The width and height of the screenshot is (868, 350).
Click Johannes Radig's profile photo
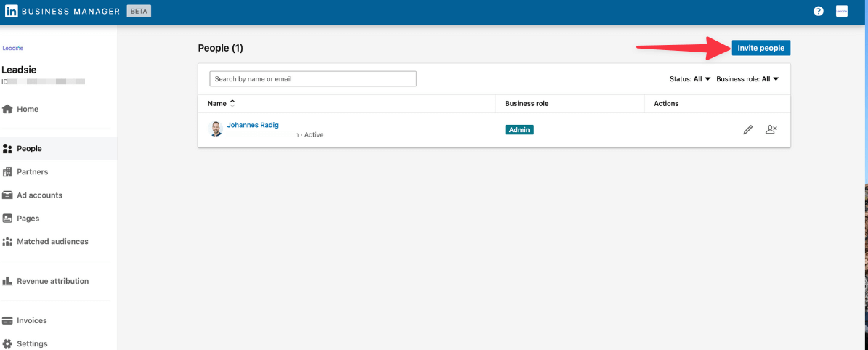coord(216,129)
